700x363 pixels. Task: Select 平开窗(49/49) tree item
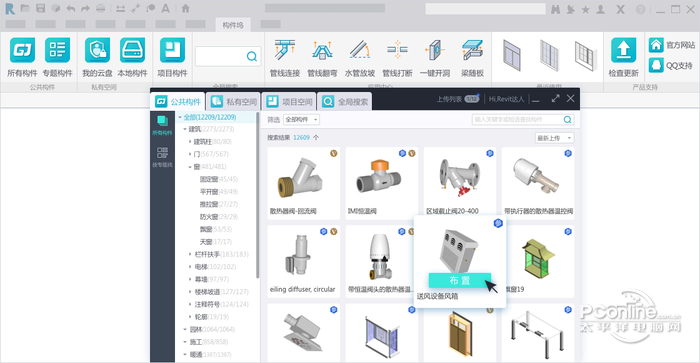(x=219, y=192)
